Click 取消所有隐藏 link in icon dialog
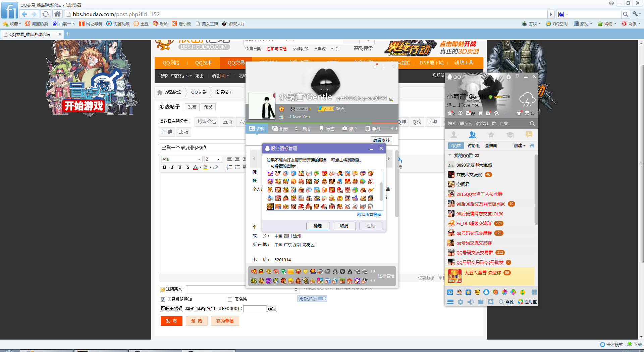The height and width of the screenshot is (352, 644). (x=369, y=215)
